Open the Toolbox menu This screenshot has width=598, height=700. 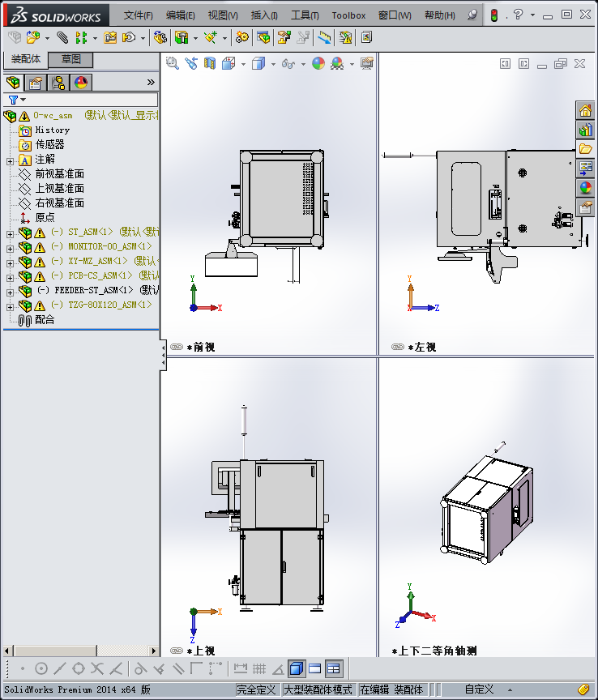(x=348, y=15)
